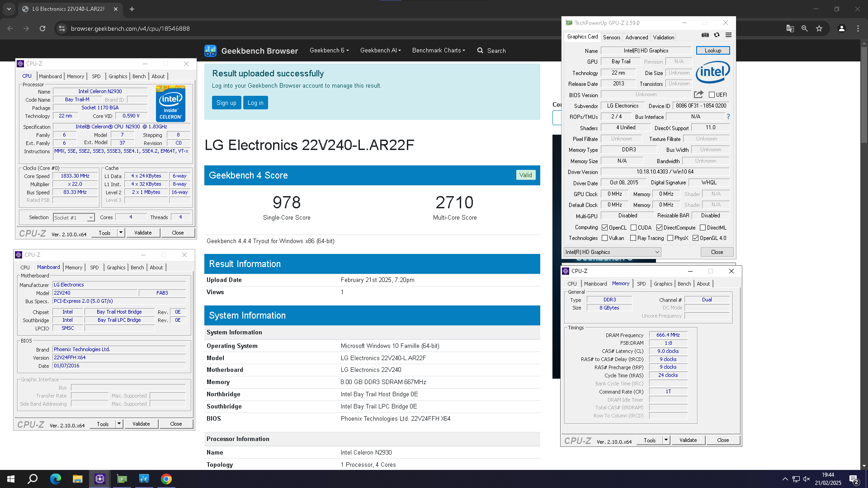
Task: Launch Microsoft Edge from the taskbar
Action: [x=56, y=479]
